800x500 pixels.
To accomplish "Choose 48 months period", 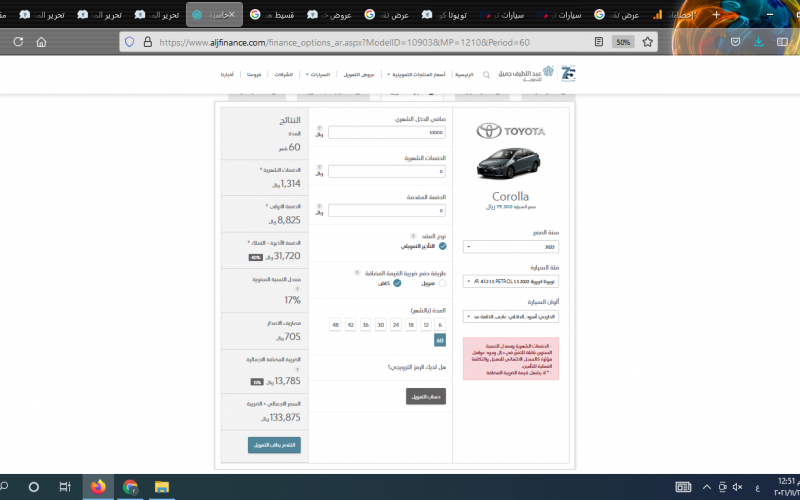I will pyautogui.click(x=335, y=324).
